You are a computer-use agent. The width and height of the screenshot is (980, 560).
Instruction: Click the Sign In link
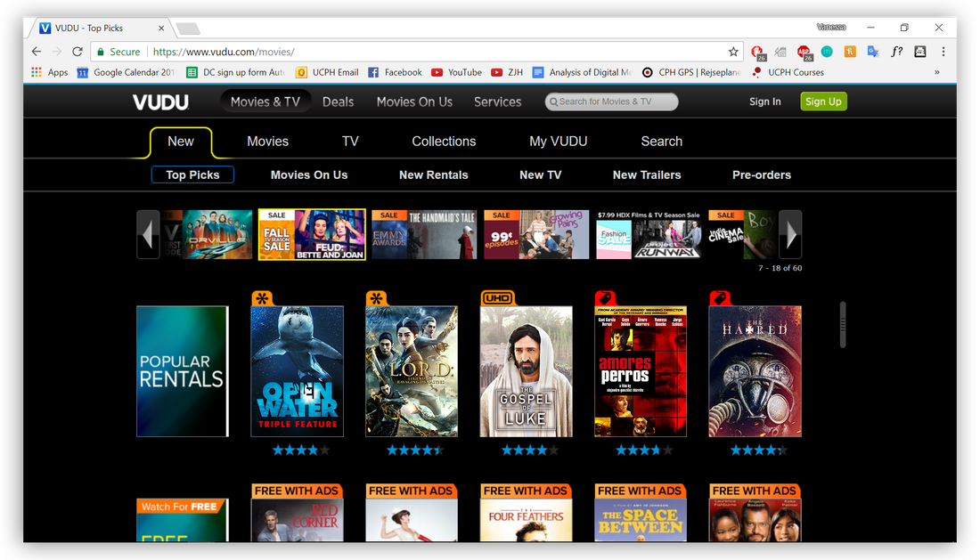coord(765,101)
